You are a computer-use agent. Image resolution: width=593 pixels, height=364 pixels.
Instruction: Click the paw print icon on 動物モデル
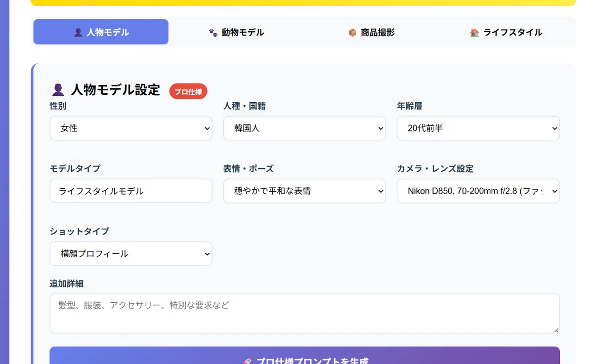click(213, 33)
